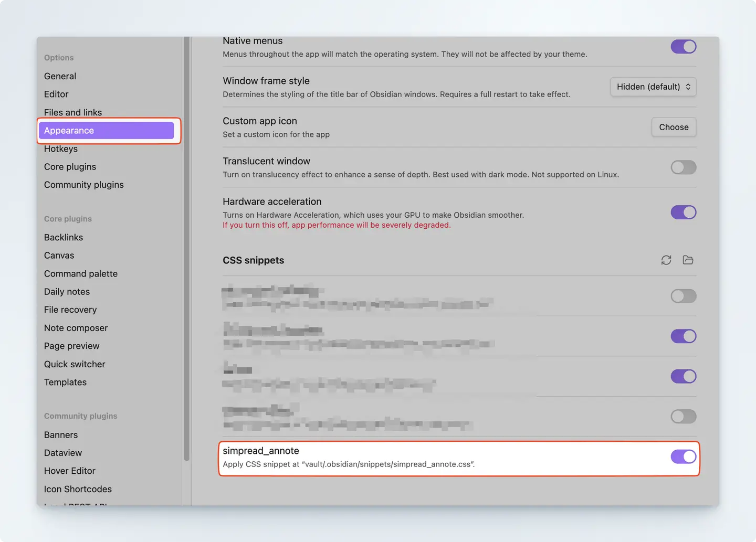Select the General settings tab
The image size is (756, 542).
pos(60,76)
